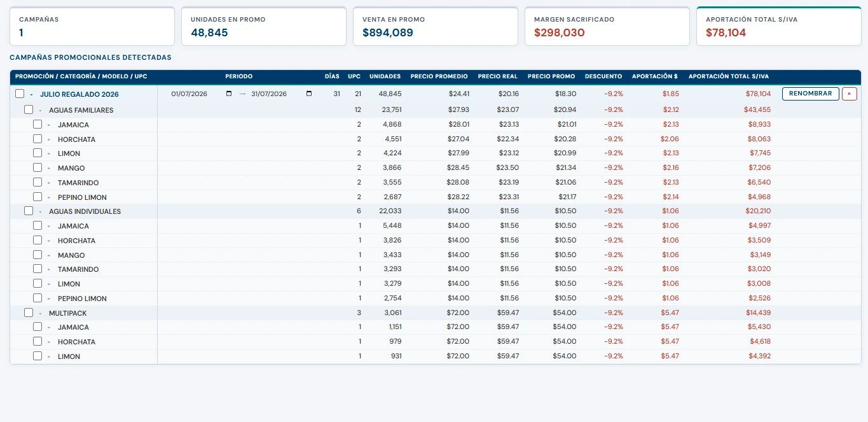Collapse the Aguas Individuales category
The width and height of the screenshot is (868, 422).
pyautogui.click(x=41, y=211)
